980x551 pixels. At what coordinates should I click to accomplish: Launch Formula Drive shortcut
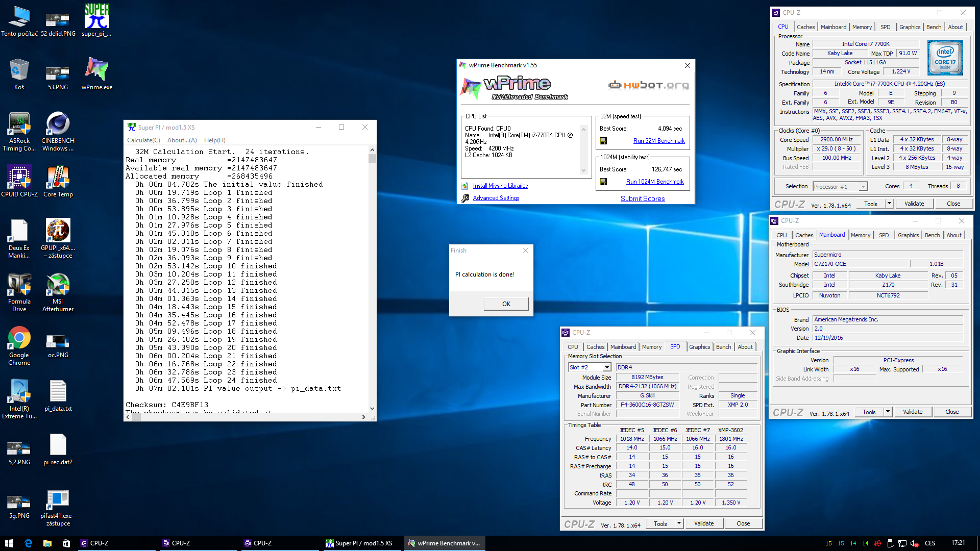(19, 292)
